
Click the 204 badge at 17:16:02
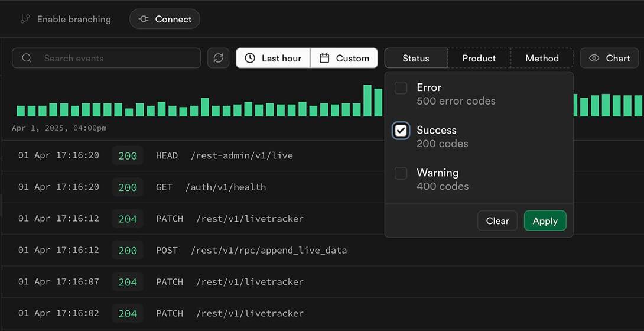128,314
